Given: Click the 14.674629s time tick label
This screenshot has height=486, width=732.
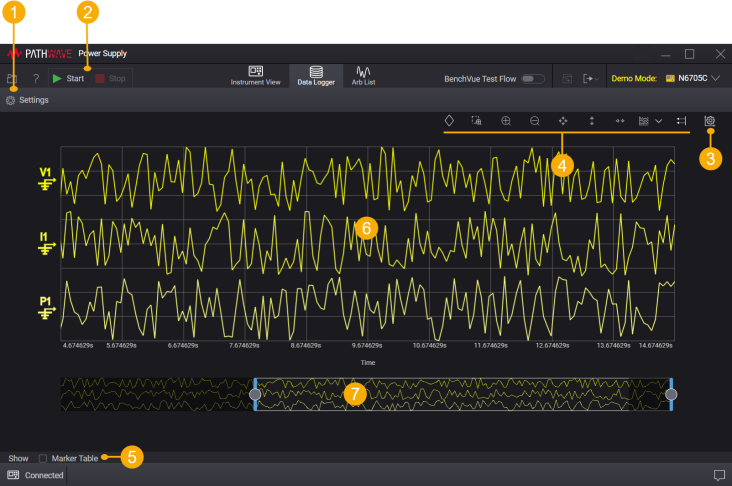Looking at the screenshot, I should click(655, 345).
